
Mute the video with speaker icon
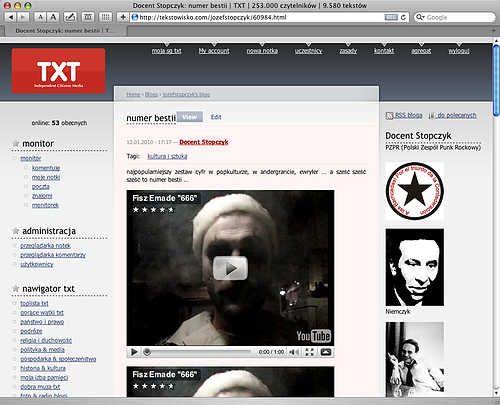(x=294, y=352)
